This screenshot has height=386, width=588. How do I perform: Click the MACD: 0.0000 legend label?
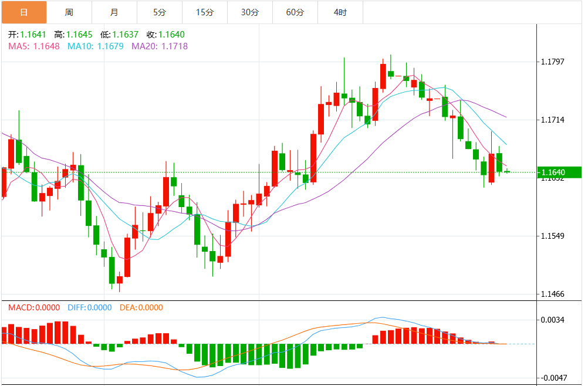(x=34, y=307)
